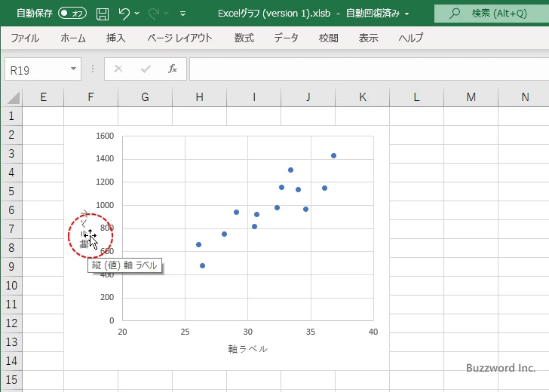The width and height of the screenshot is (549, 392).
Task: Click the 検索 (Alt+Q) search box
Action: coord(492,14)
